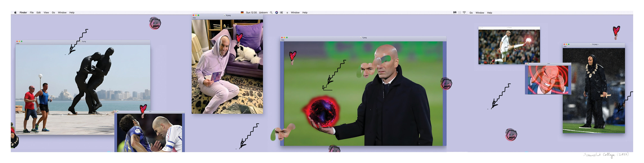Click the Malwarebytes menu bar icon
644x163 pixels.
click(x=455, y=13)
